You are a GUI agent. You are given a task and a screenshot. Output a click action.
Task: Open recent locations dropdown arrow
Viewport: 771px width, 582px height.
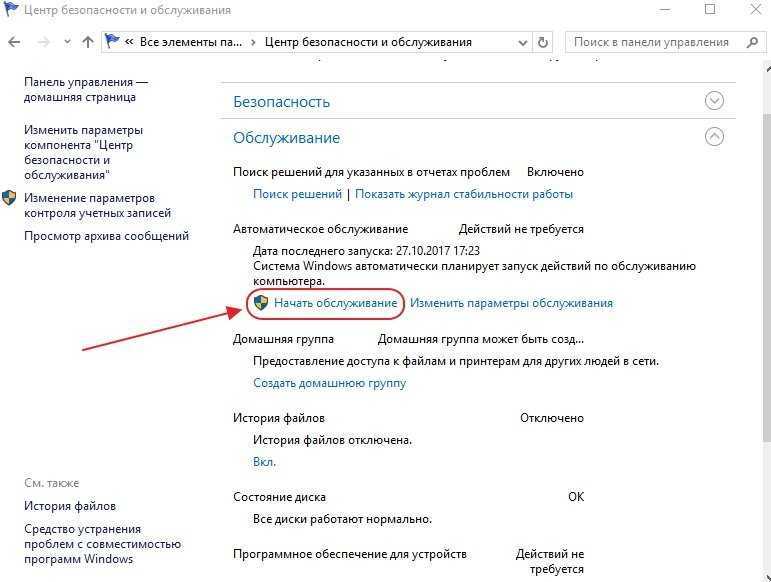point(67,42)
